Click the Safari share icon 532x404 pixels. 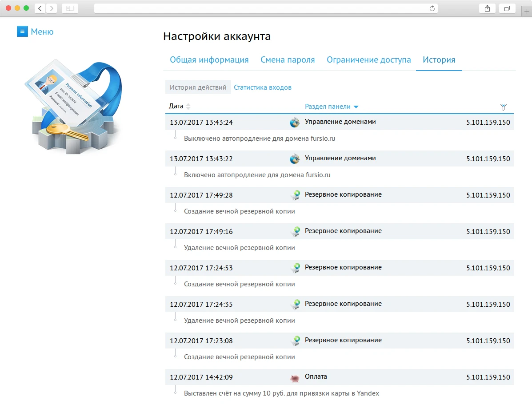[x=487, y=8]
